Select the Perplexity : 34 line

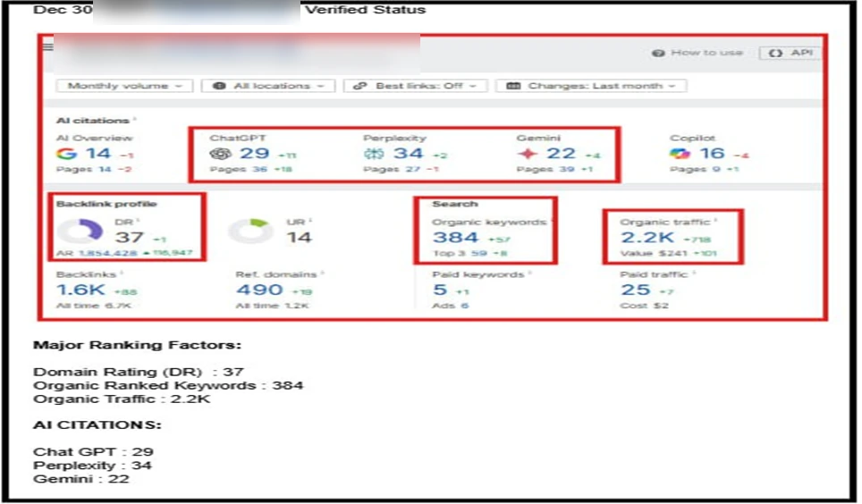click(x=92, y=466)
